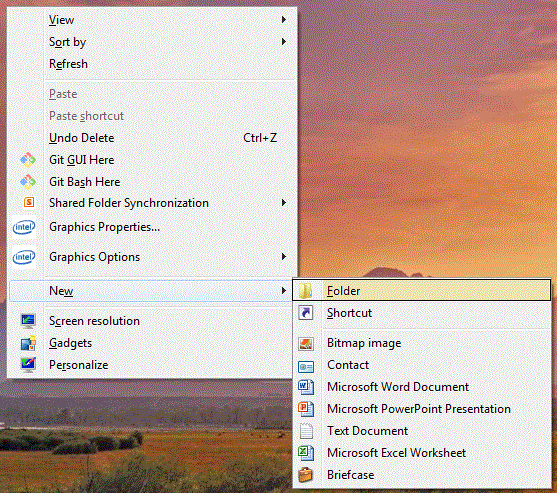Choose Git Bash Here
Screen dimensions: 557x493
152,182
